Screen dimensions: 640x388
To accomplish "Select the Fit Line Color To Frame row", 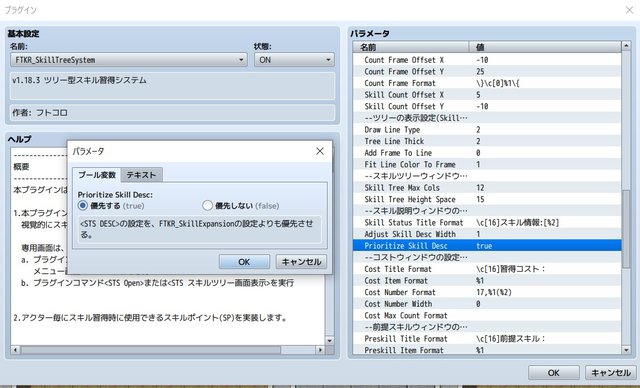I will [x=487, y=164].
